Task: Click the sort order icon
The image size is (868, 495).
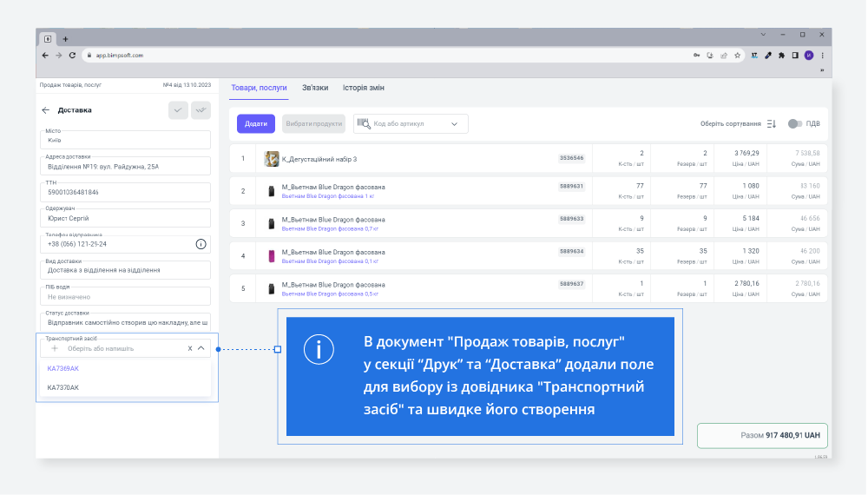Action: [x=771, y=124]
